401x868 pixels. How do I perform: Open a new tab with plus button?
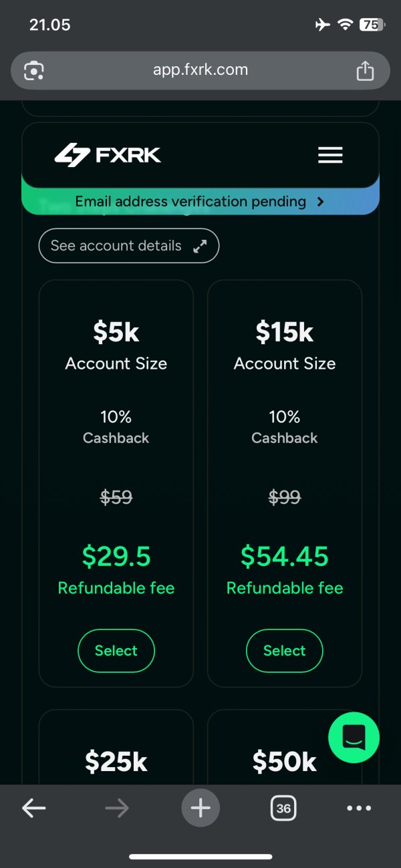click(200, 809)
